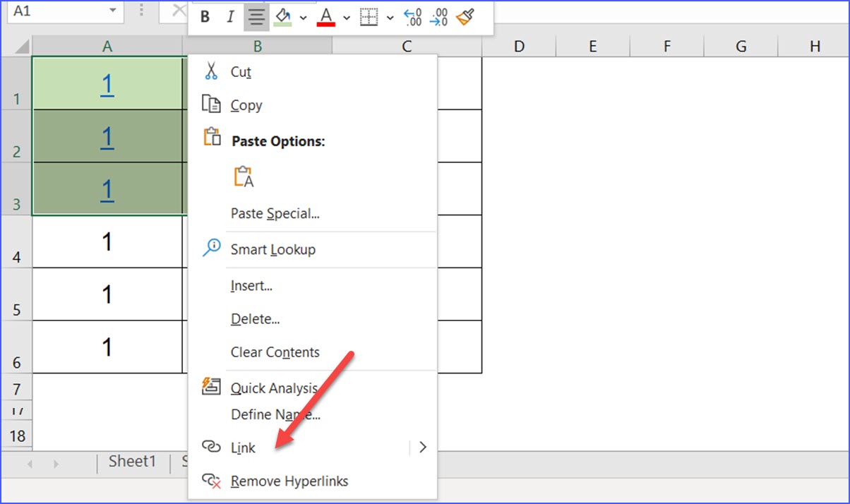Screen dimensions: 850x504
Task: Select the Format Painter icon
Action: pos(465,17)
